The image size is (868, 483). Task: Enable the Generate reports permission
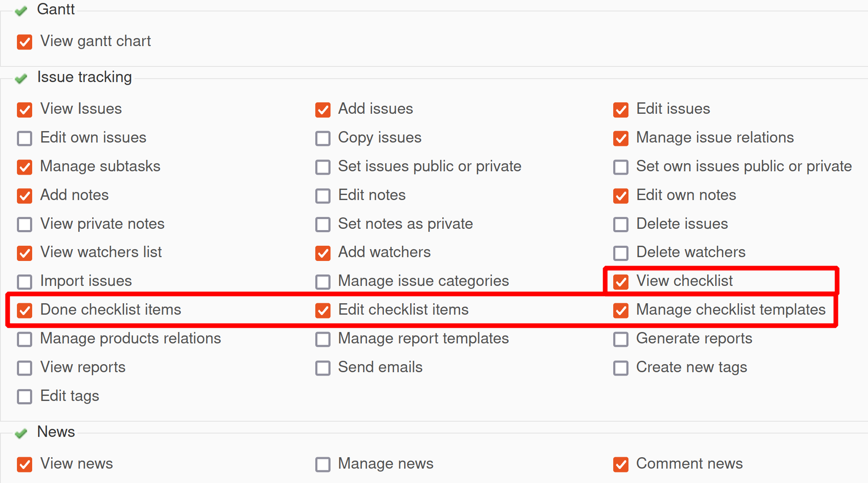coord(620,339)
